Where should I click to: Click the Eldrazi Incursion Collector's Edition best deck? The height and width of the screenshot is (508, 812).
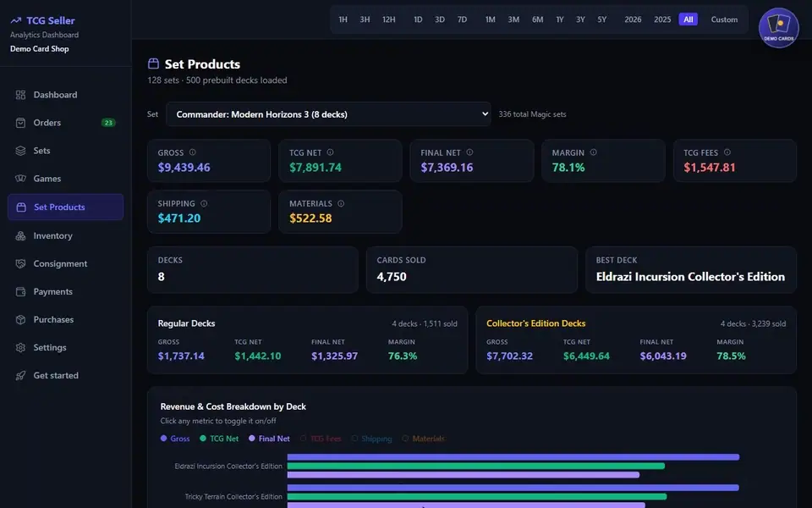[690, 277]
